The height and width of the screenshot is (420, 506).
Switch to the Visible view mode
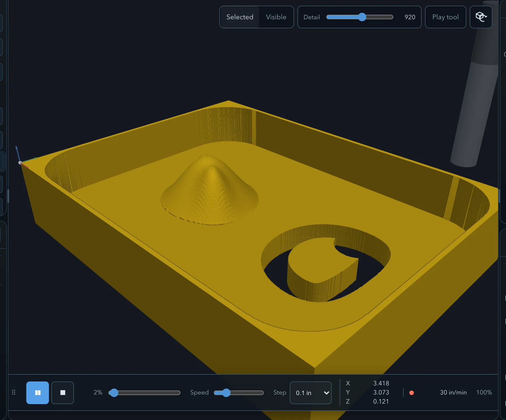click(276, 17)
